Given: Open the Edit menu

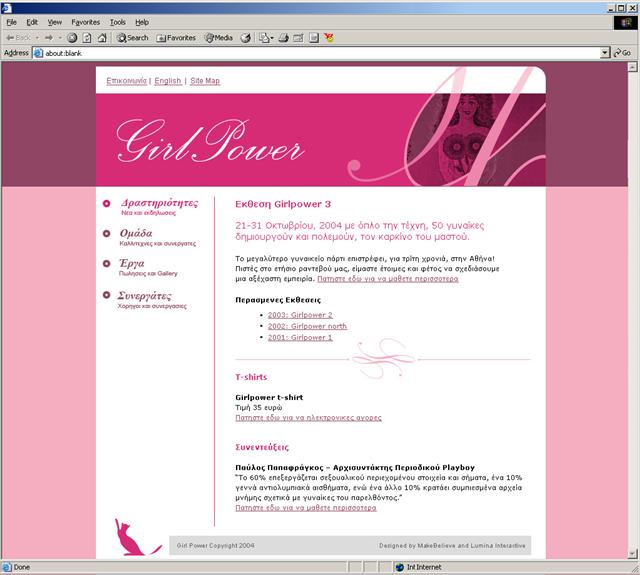Looking at the screenshot, I should pyautogui.click(x=32, y=22).
